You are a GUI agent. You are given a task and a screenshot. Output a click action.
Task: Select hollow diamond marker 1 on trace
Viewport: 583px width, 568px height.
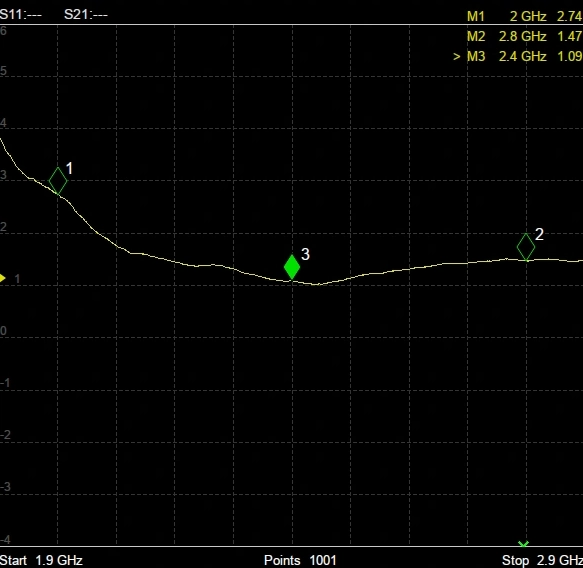click(58, 181)
